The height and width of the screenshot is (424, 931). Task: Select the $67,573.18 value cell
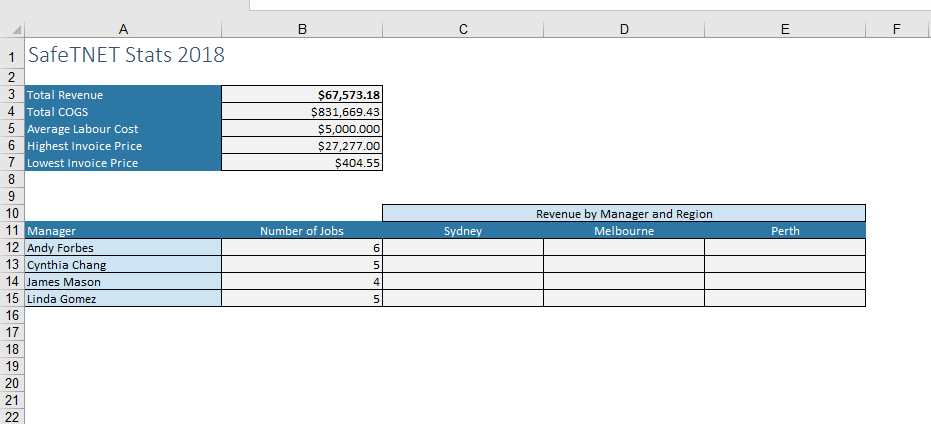pos(302,94)
